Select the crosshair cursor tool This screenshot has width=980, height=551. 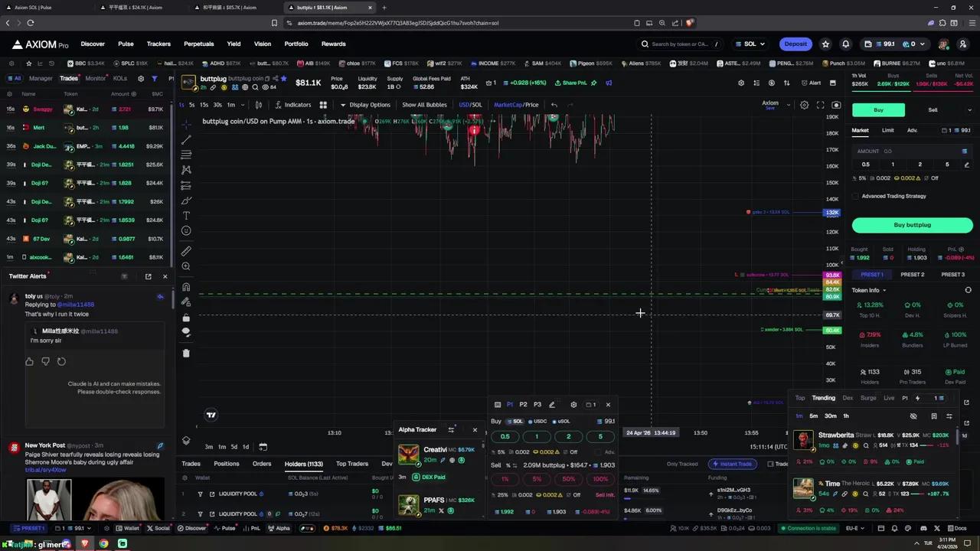pyautogui.click(x=186, y=124)
